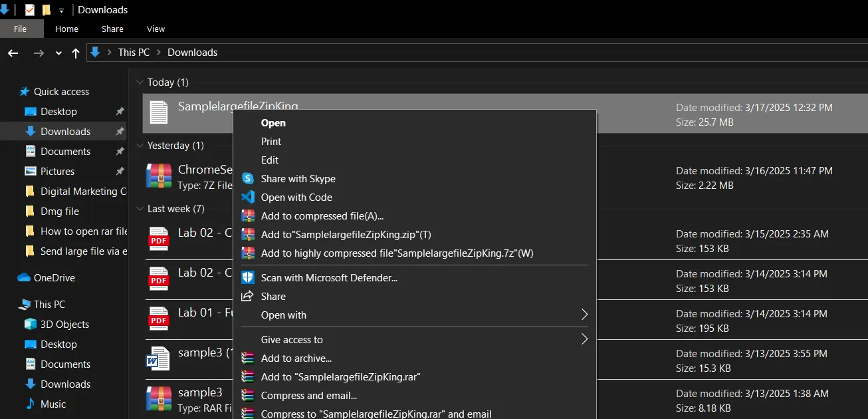Click the OneDrive cloud icon in sidebar
868x419 pixels.
[24, 277]
